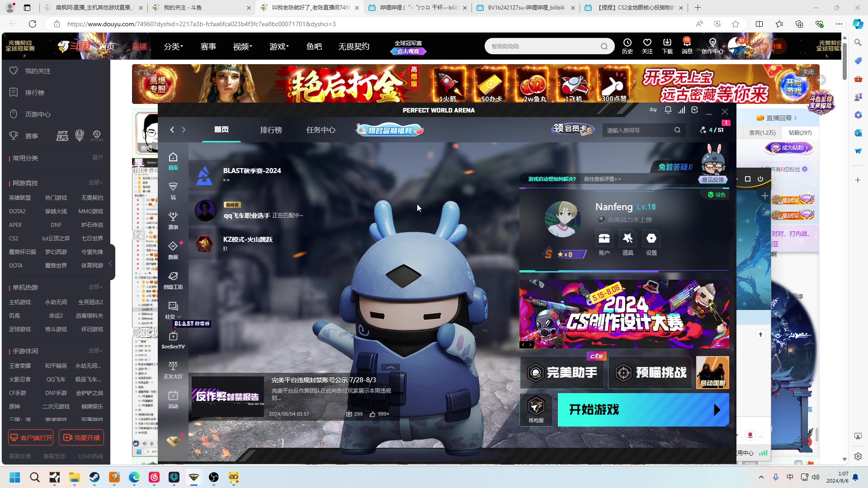Open 意见反馈 feedback in Arena
This screenshot has height=488, width=868.
[x=713, y=180]
